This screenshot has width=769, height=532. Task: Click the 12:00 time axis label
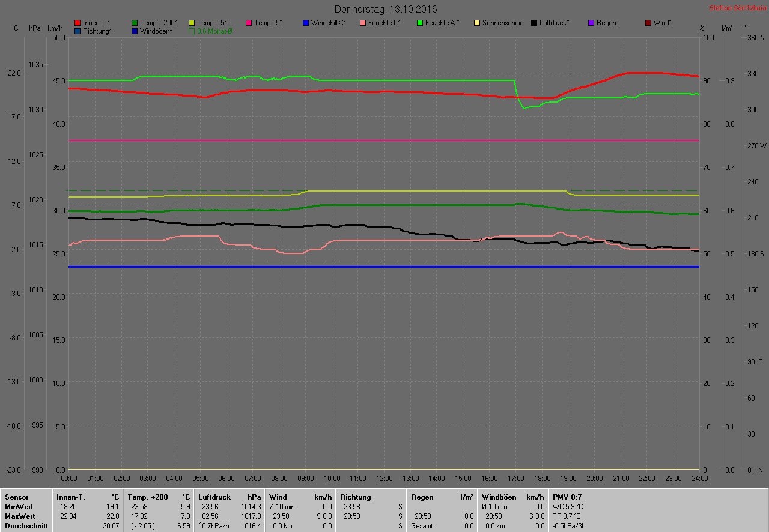tap(384, 479)
